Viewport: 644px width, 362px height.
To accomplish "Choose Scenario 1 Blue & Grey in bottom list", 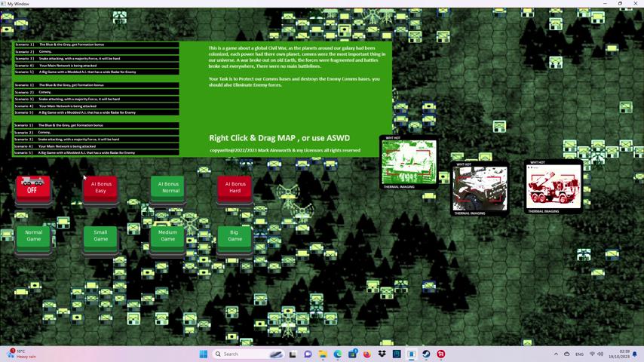I will 97,125.
